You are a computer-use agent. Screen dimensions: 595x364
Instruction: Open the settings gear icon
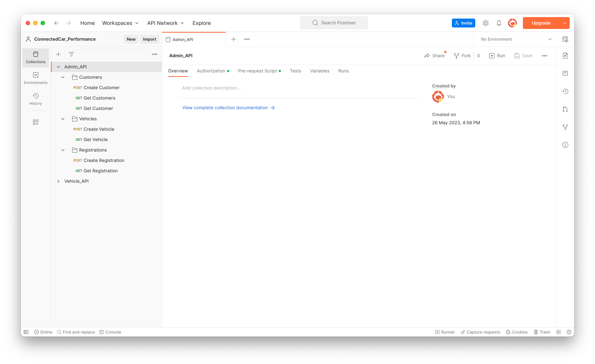tap(486, 23)
